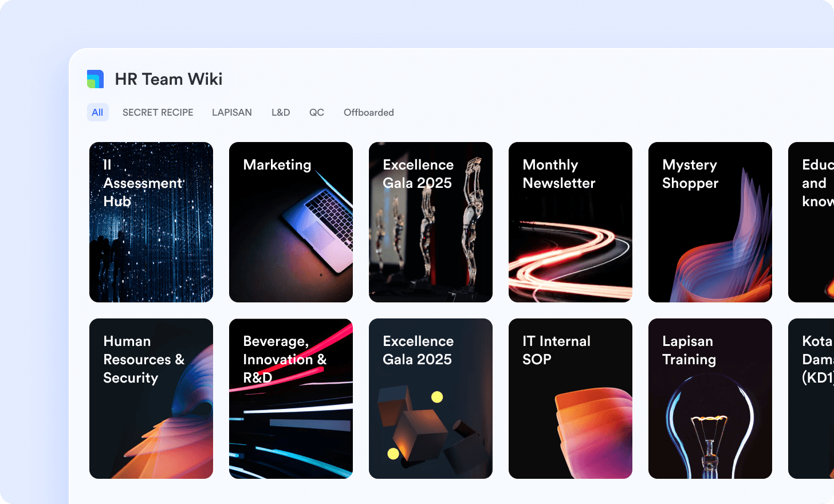The image size is (834, 504).
Task: Open the partially visible Educ and know card
Action: (x=811, y=222)
